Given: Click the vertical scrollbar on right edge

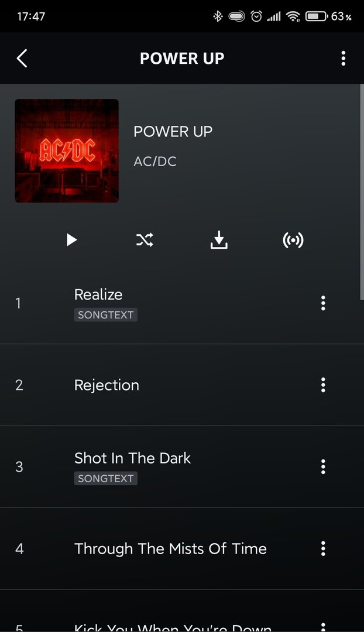Looking at the screenshot, I should point(362,192).
